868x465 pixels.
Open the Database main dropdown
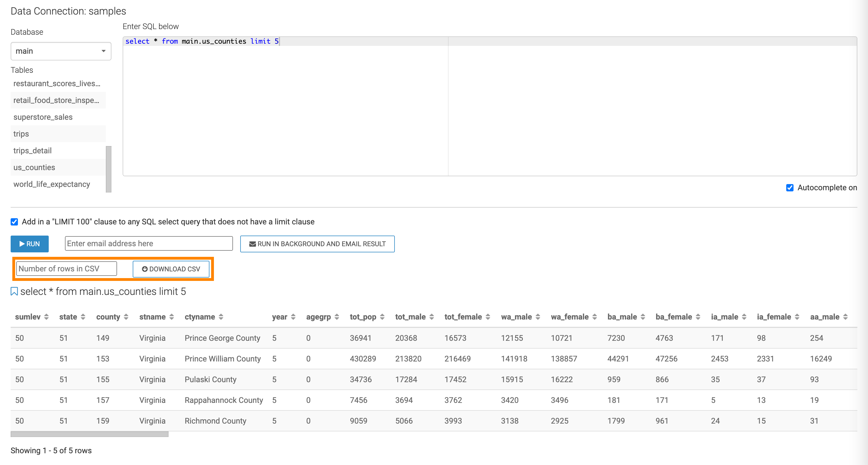[61, 51]
